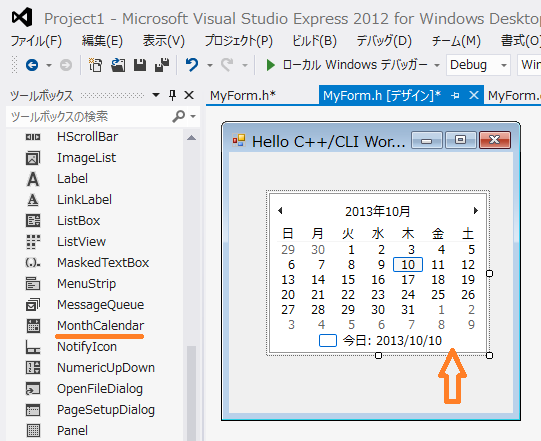Toggle pin on MyForm.h design tab
Viewport: 541px width, 441px height.
coord(455,95)
